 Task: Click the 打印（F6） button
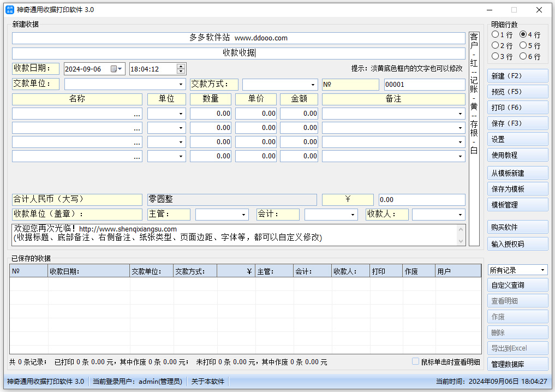pos(517,107)
